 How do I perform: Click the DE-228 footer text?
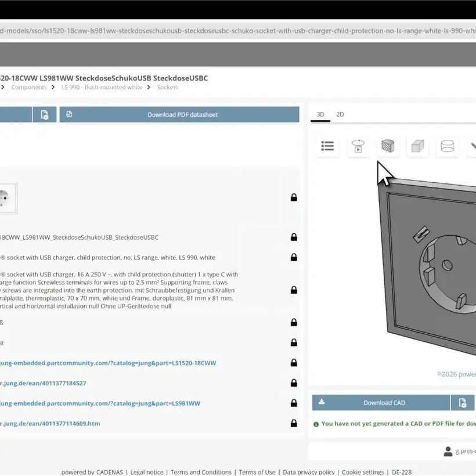click(402, 472)
